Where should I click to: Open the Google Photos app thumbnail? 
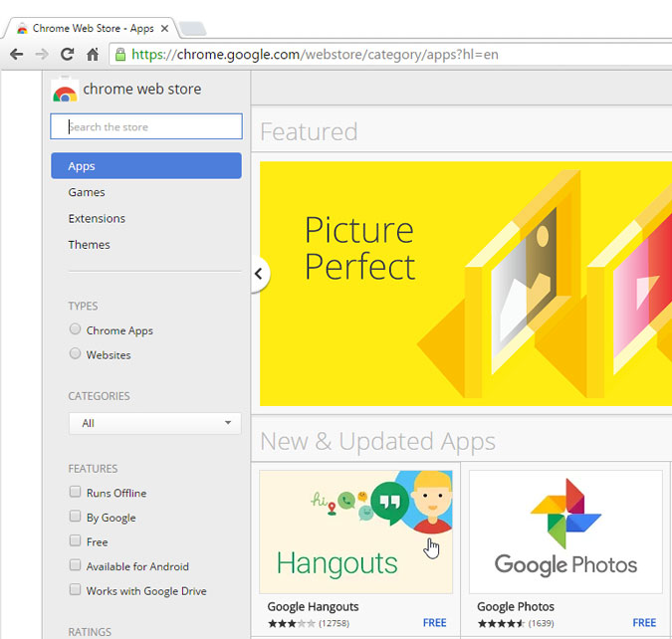565,532
